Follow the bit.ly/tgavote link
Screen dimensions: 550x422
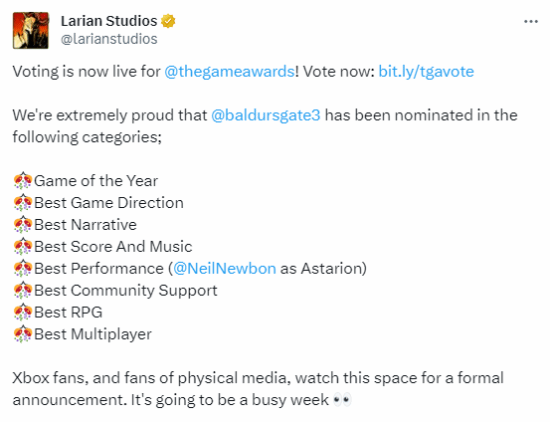point(426,72)
